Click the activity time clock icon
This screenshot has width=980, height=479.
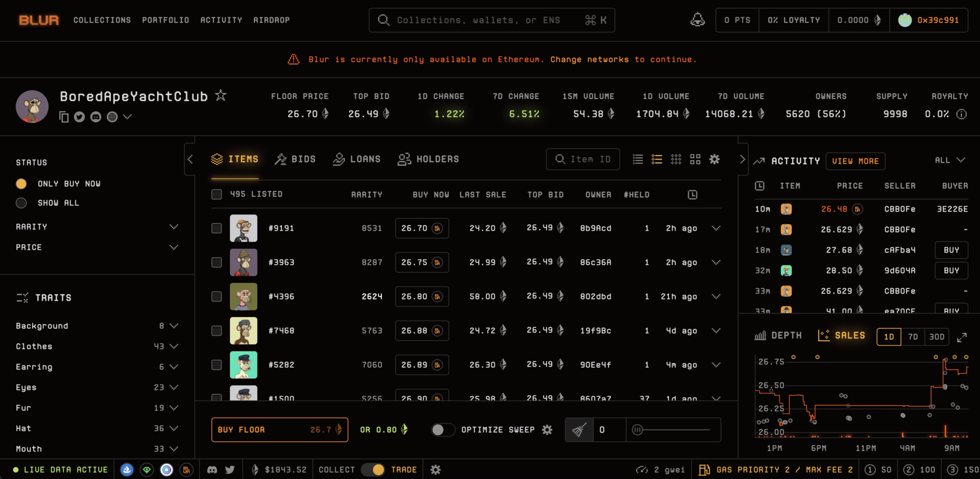click(759, 186)
